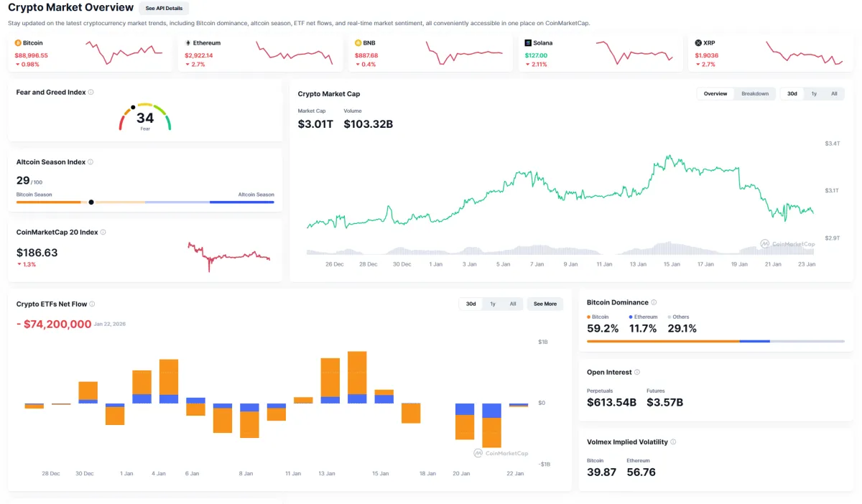Select the Solana logo icon
The width and height of the screenshot is (862, 504).
pyautogui.click(x=529, y=42)
